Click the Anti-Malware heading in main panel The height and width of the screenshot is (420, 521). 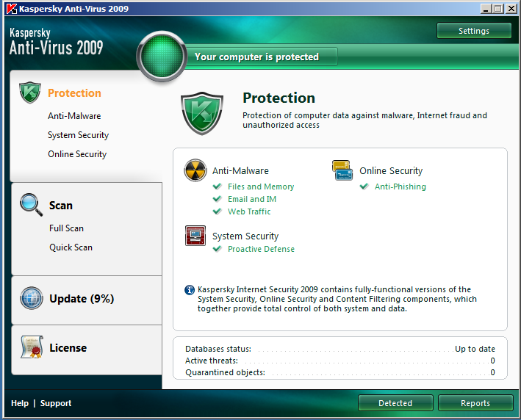point(240,170)
